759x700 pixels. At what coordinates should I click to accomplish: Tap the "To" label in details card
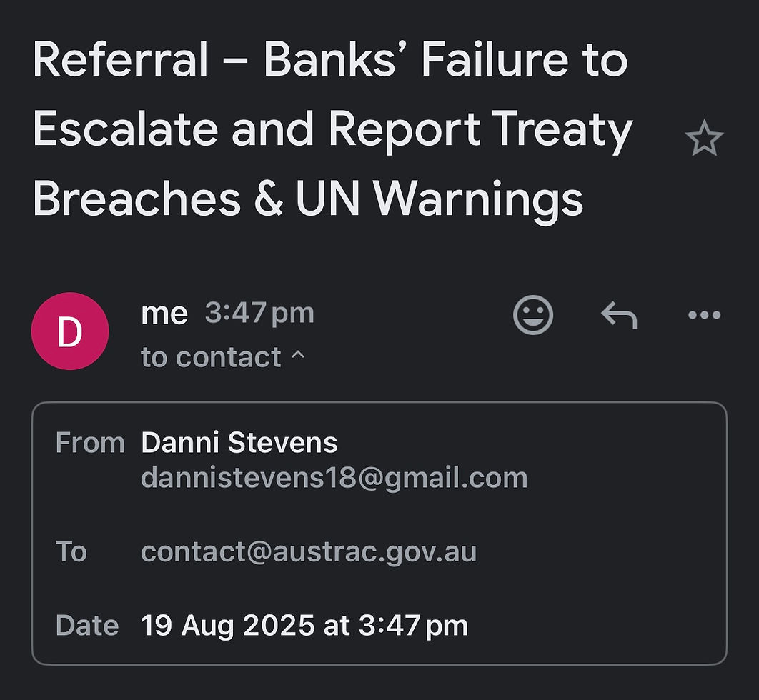71,551
